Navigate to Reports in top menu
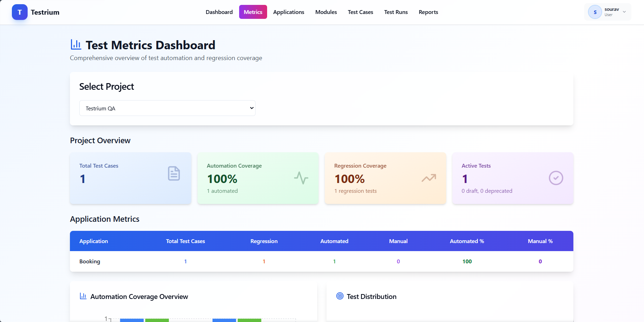Viewport: 644px width, 322px height. click(x=428, y=12)
